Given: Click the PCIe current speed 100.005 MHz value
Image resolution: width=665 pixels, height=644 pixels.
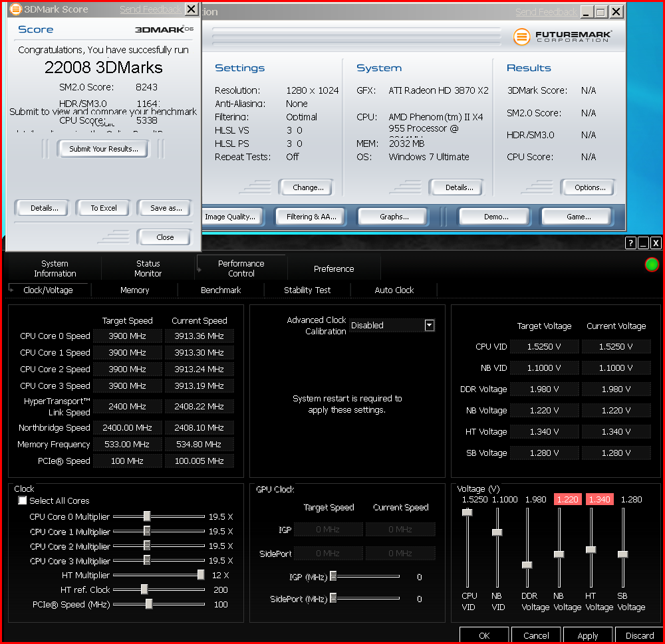Looking at the screenshot, I should (x=199, y=461).
